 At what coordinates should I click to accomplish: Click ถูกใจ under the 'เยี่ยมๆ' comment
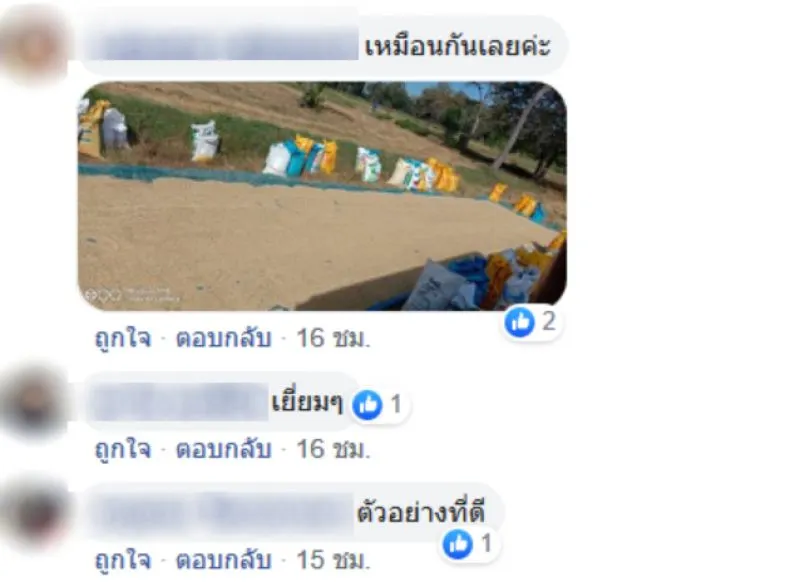pos(123,449)
